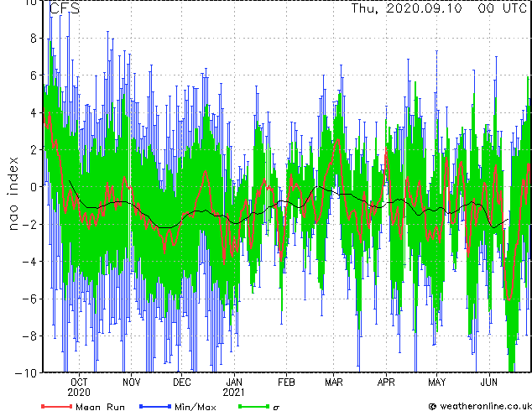Click the sigma legend symbol
The image size is (532, 411).
276,408
